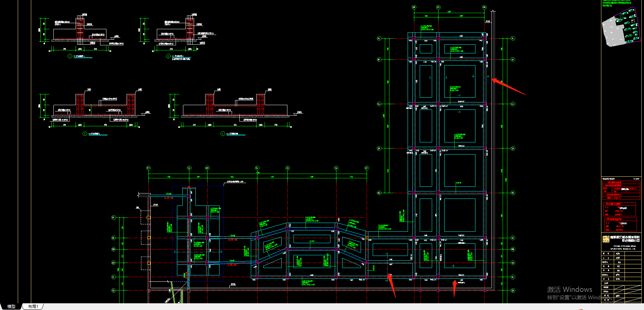Pick grid axis bubble S2
The height and width of the screenshot is (310, 644).
coord(189,168)
